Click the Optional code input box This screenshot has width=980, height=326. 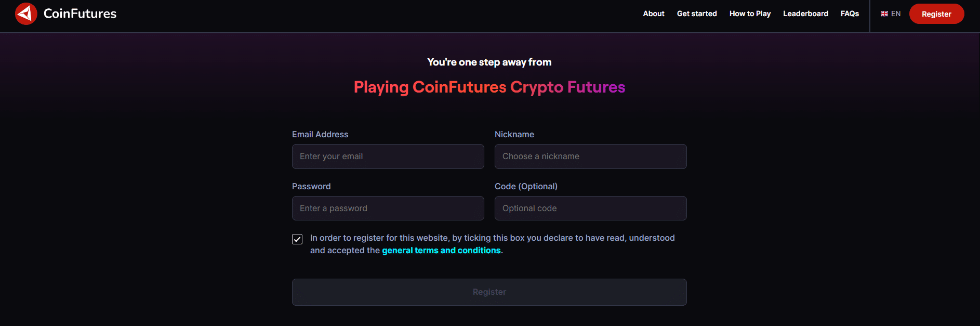point(590,208)
